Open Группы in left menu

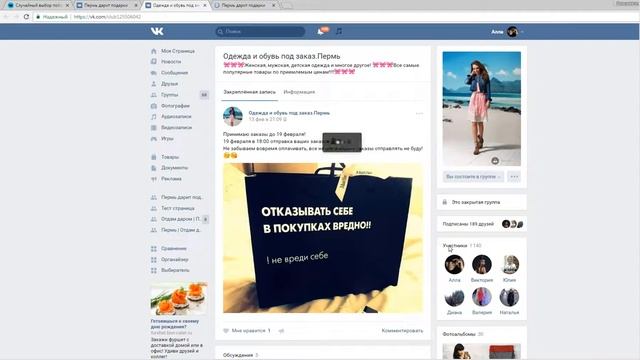pyautogui.click(x=169, y=95)
